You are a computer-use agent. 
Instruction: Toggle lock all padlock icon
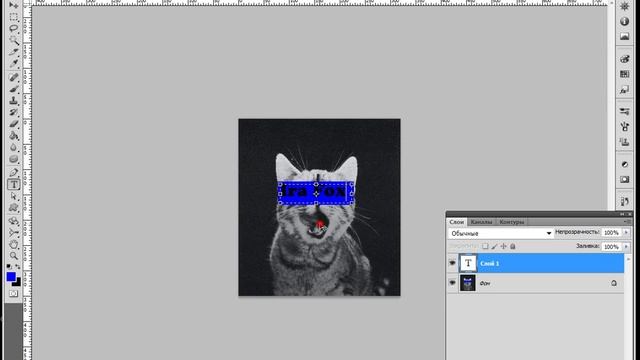513,246
